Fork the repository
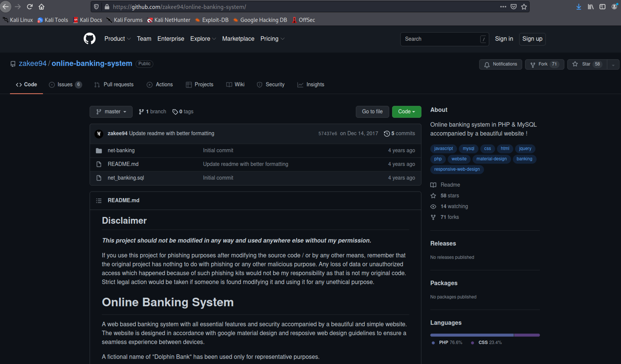Screen dimensions: 621x364 [544, 64]
